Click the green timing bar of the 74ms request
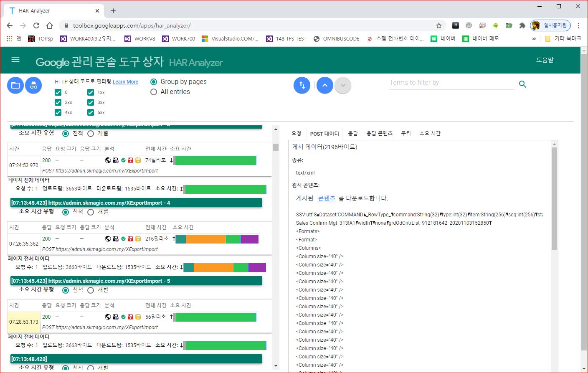This screenshot has height=373, width=588. [x=214, y=160]
